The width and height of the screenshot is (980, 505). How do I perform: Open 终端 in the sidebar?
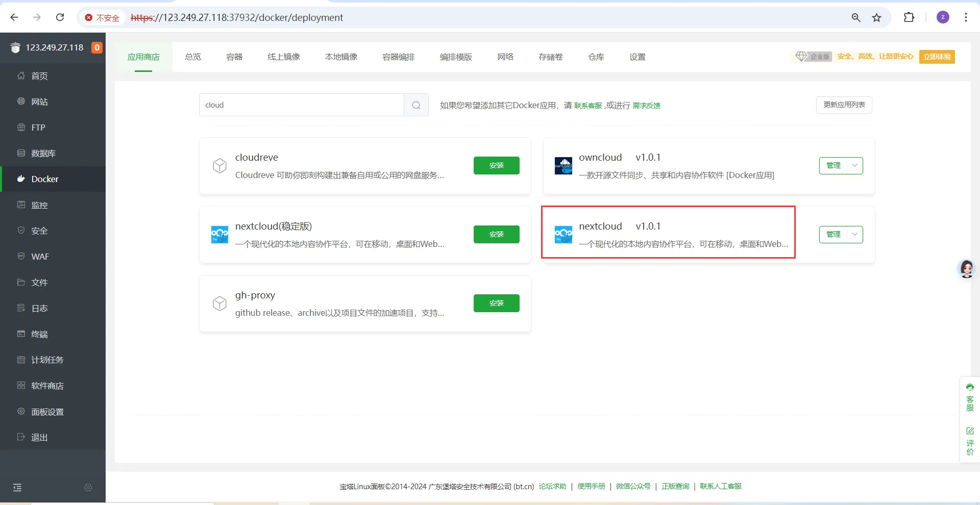tap(53, 335)
